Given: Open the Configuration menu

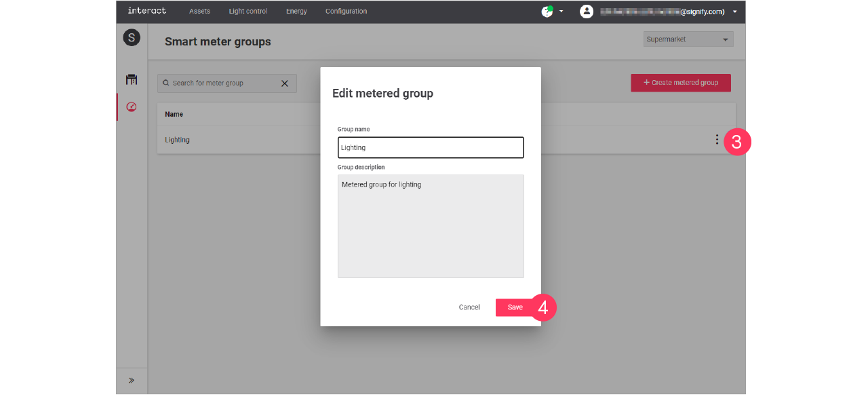Looking at the screenshot, I should pyautogui.click(x=346, y=12).
